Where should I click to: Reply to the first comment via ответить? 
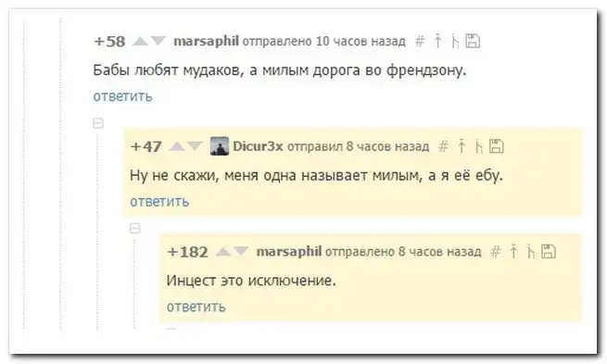tap(122, 96)
